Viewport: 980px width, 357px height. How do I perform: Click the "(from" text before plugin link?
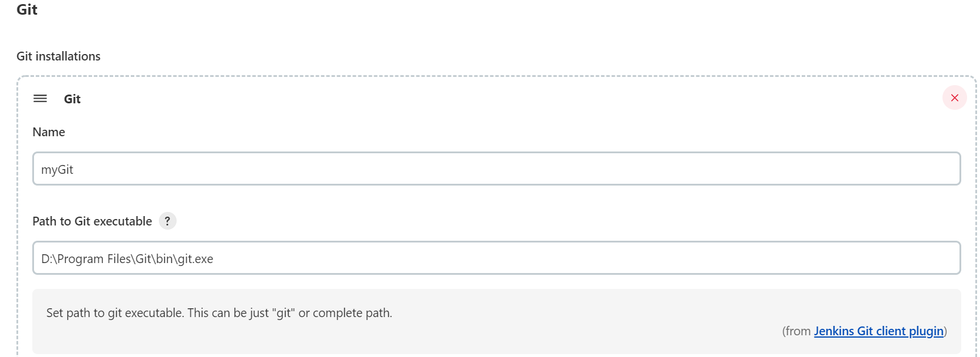click(x=797, y=331)
